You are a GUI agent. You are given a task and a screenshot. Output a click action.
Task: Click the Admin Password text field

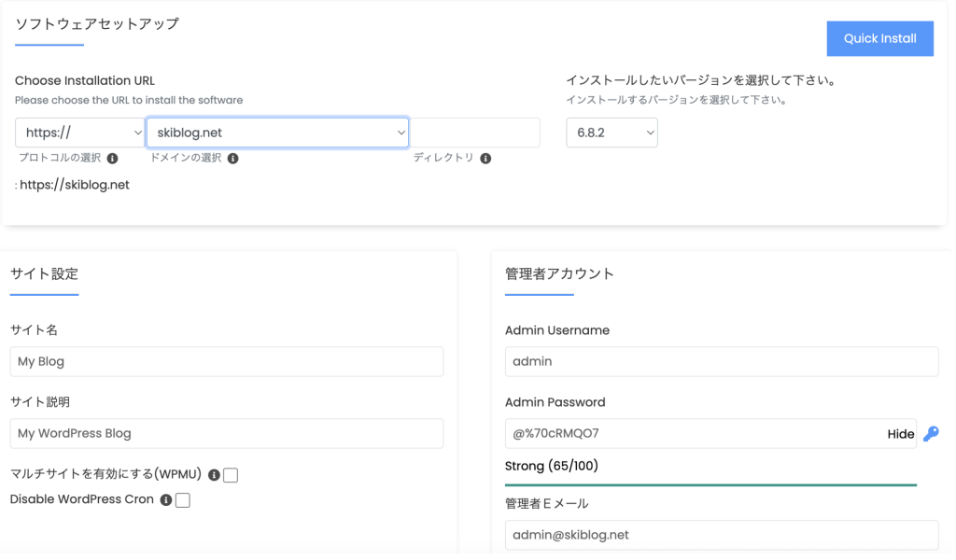click(x=691, y=434)
